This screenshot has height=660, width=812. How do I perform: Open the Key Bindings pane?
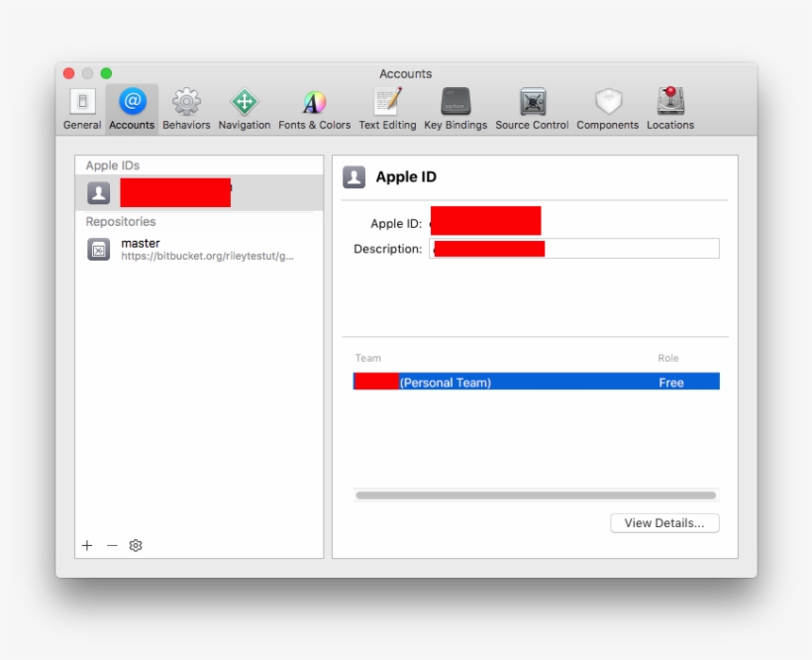(x=456, y=109)
